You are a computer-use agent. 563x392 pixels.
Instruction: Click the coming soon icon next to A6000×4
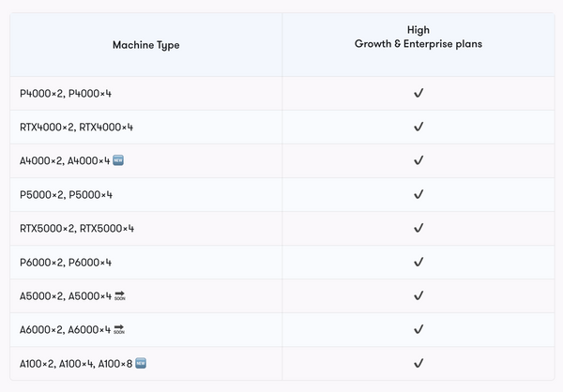[x=119, y=329]
